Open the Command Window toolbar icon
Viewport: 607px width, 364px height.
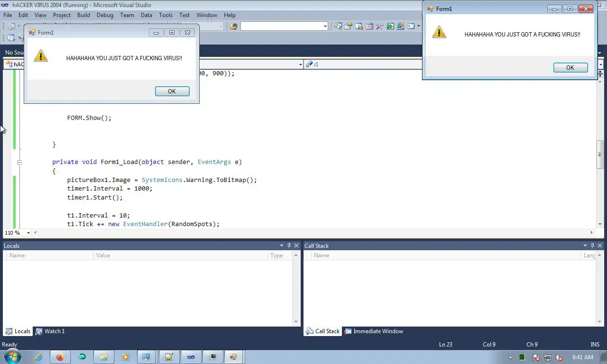tap(411, 26)
